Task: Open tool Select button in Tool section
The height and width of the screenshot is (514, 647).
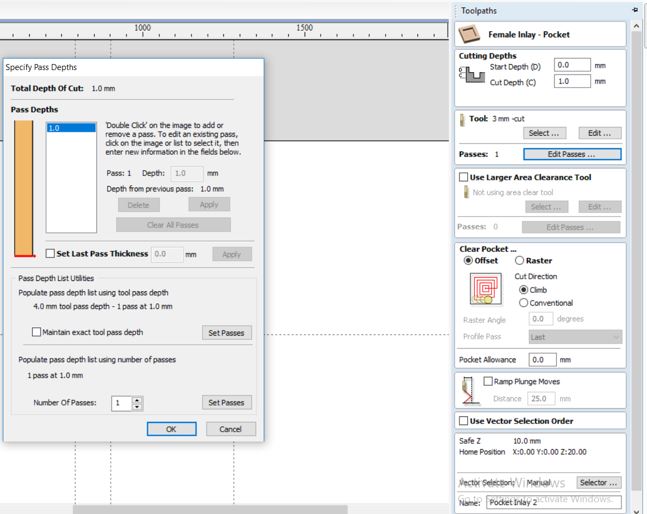Action: (544, 133)
